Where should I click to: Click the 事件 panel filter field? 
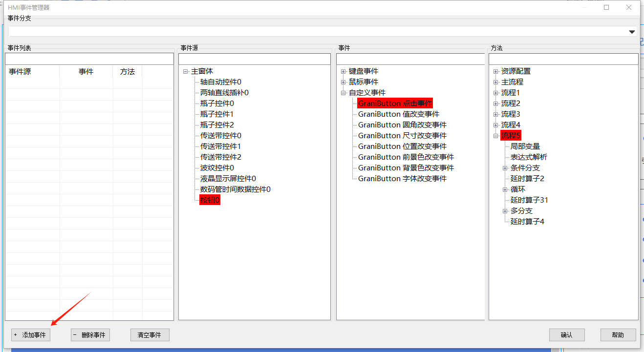(x=410, y=59)
